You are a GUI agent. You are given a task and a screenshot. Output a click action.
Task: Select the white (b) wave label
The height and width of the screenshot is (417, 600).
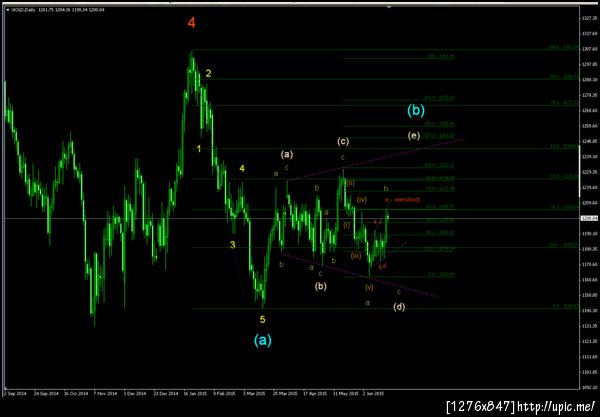click(x=321, y=286)
